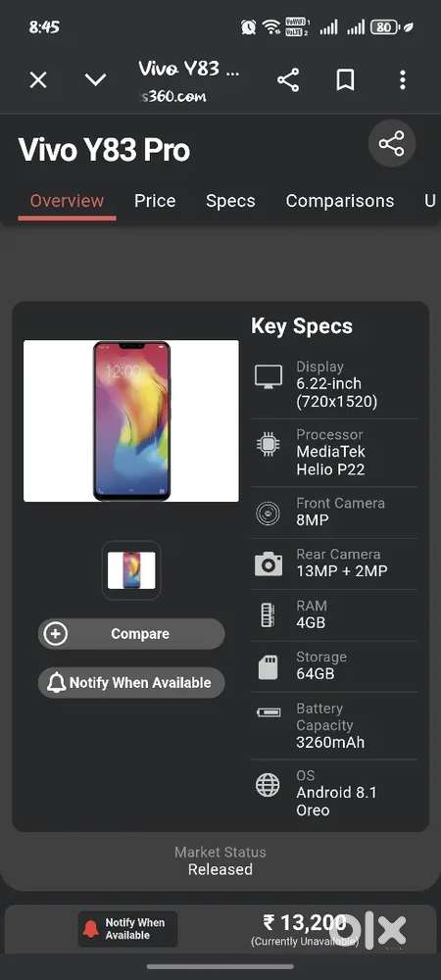Close the browser tab with X icon

pos(38,80)
